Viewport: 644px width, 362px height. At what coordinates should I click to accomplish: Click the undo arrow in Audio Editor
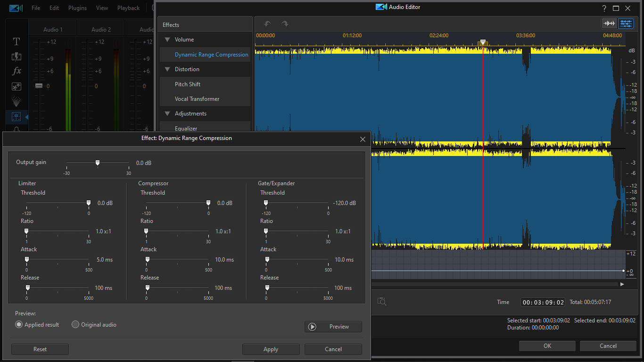pyautogui.click(x=268, y=24)
